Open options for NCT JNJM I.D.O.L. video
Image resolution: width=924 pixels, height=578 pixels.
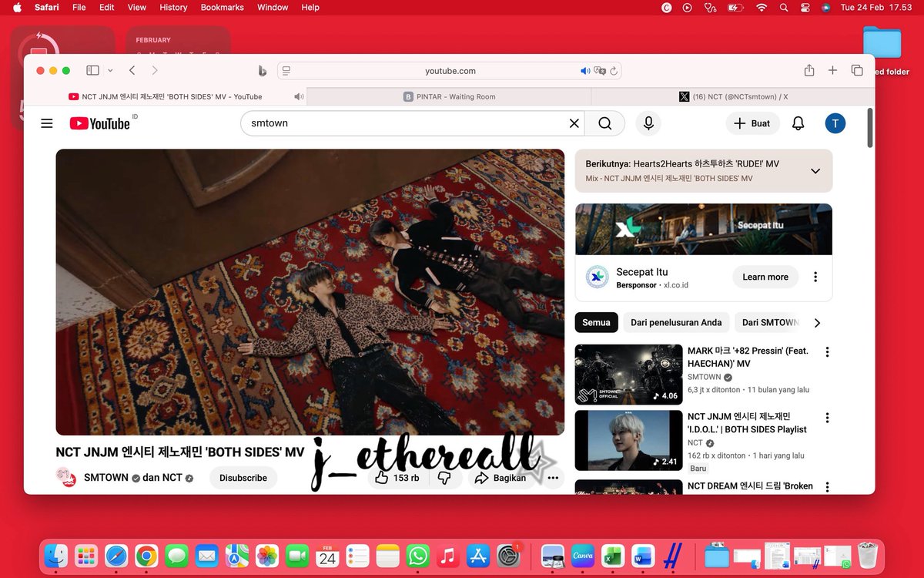[828, 418]
